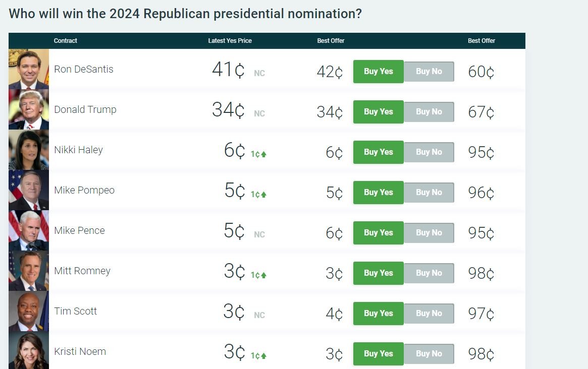Open the Tim Scott contract name
Viewport: 588px width, 369px height.
pyautogui.click(x=76, y=311)
